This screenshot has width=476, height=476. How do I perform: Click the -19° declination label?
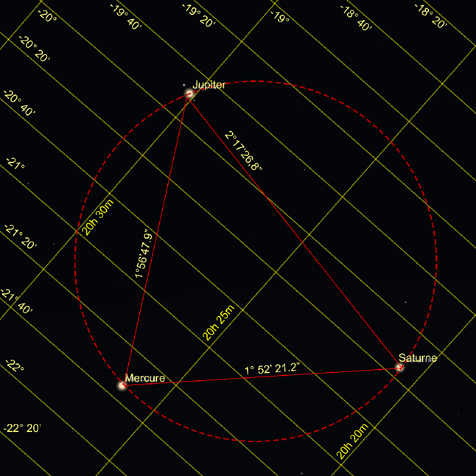280,16
